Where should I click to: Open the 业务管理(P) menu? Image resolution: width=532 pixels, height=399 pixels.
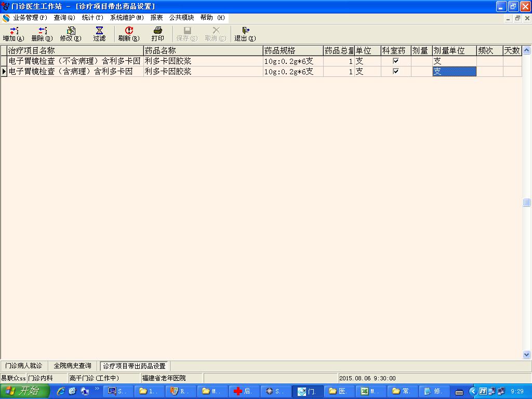coord(30,18)
